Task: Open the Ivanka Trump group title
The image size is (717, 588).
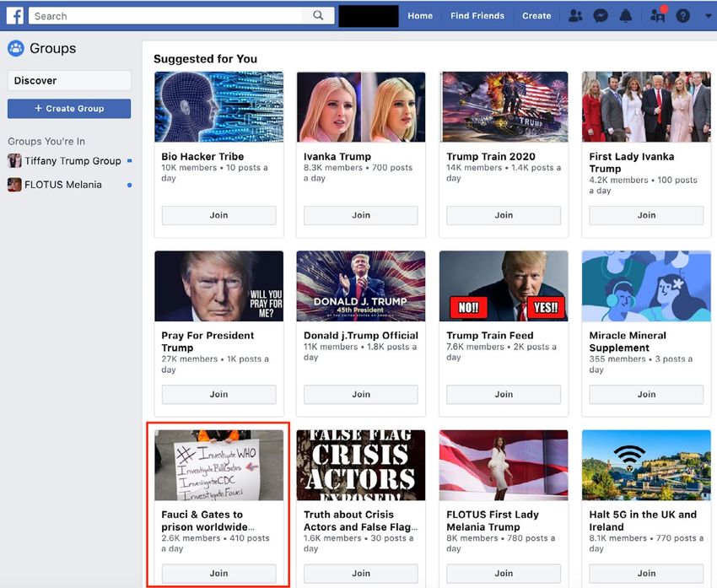Action: coord(337,156)
